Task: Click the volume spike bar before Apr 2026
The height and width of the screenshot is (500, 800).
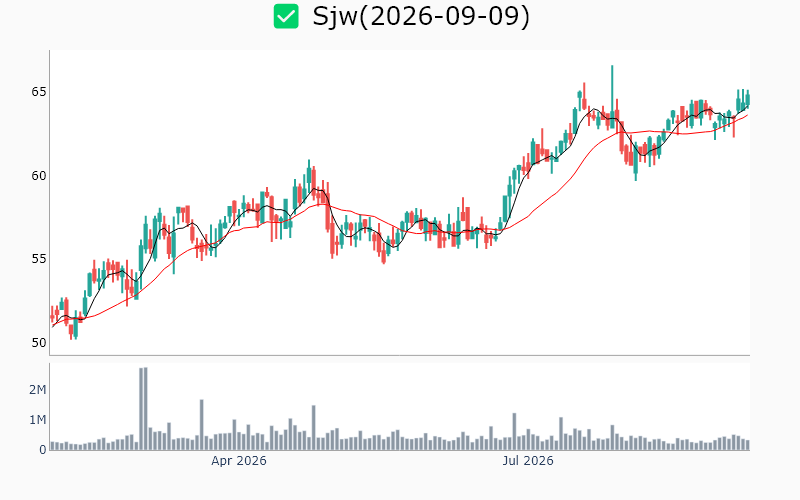Action: point(202,424)
